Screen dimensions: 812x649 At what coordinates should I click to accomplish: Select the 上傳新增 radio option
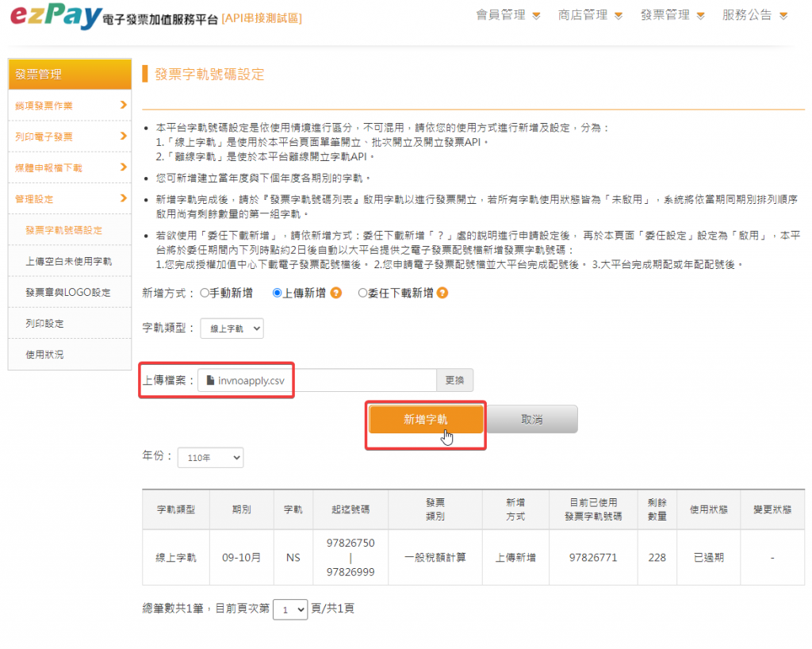[277, 293]
